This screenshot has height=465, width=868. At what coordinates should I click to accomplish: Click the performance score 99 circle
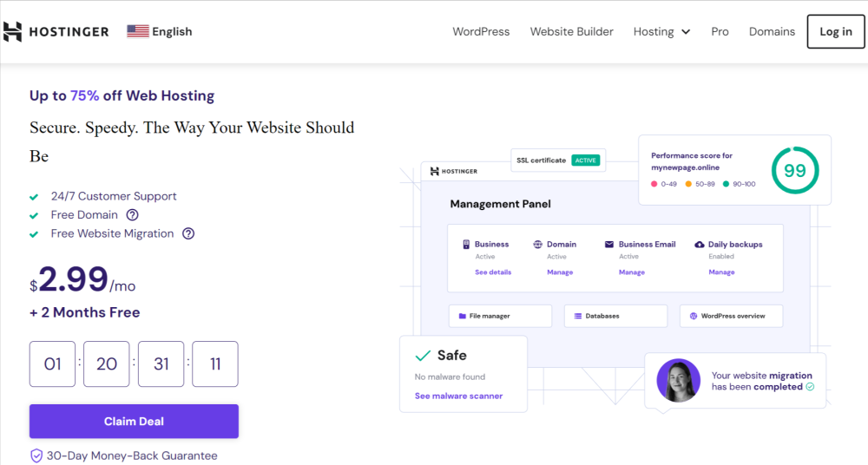tap(795, 170)
